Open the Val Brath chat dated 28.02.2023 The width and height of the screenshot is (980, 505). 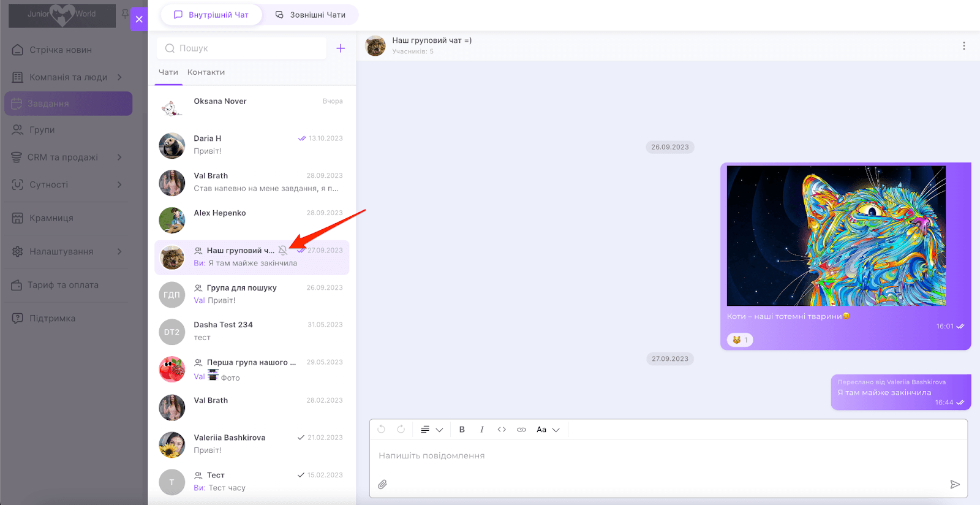[252, 407]
